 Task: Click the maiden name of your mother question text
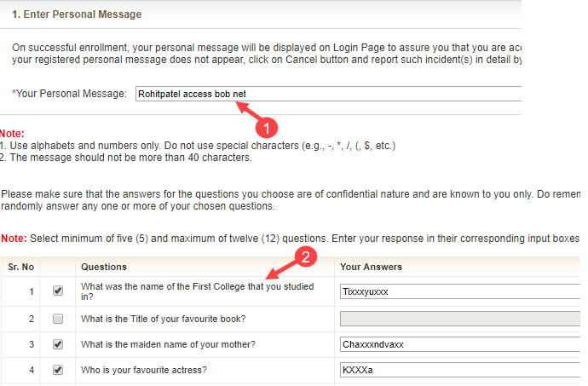pos(168,344)
